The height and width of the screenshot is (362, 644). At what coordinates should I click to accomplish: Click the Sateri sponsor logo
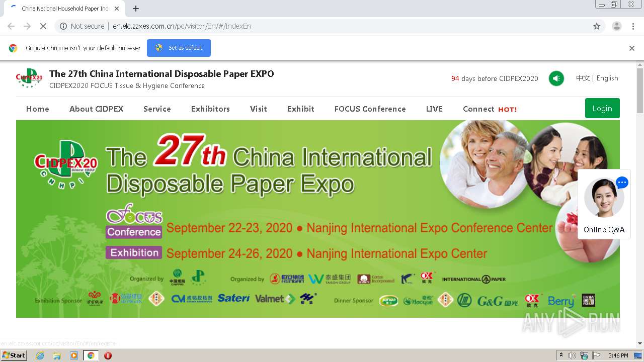[233, 298]
